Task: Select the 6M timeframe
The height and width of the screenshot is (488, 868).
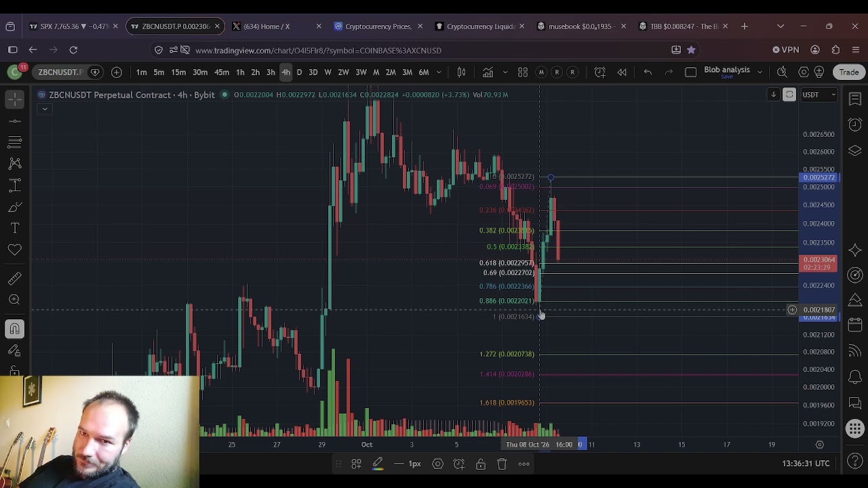Action: tap(424, 72)
